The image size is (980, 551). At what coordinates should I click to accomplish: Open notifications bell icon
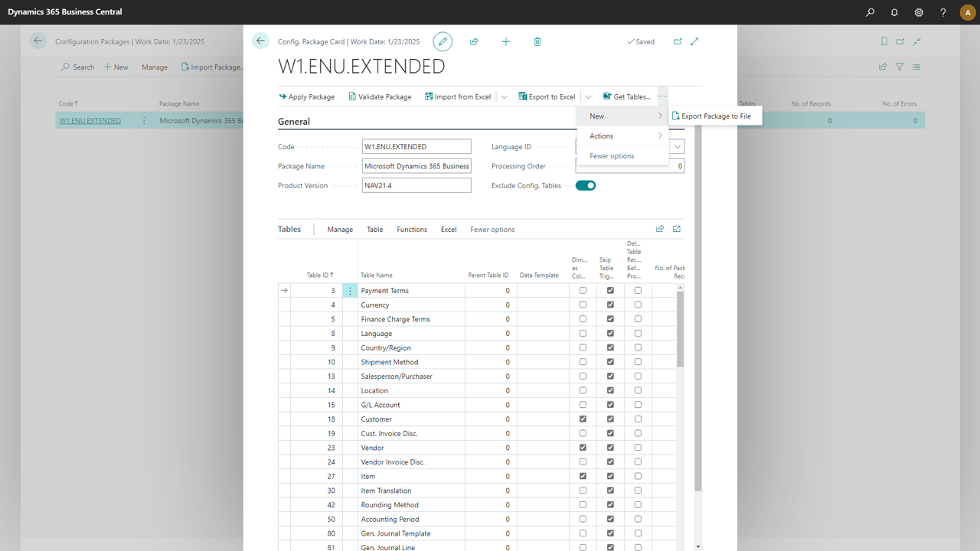click(x=894, y=12)
